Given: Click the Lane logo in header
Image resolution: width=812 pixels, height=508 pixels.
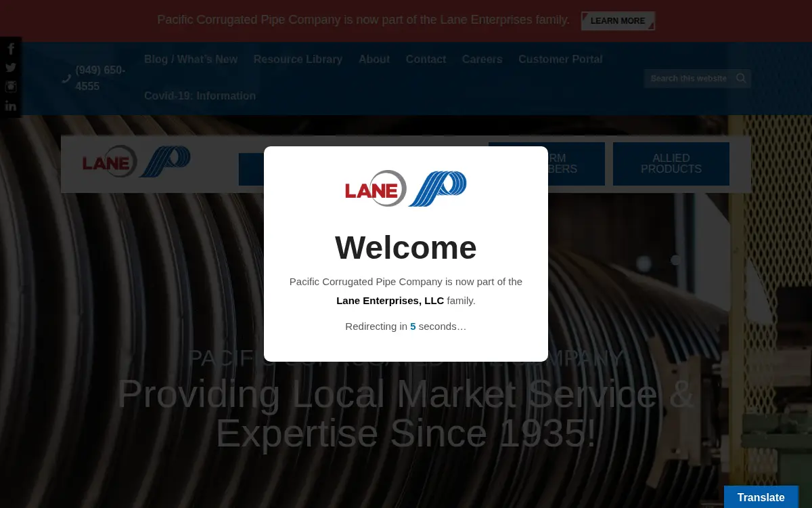Looking at the screenshot, I should [136, 162].
